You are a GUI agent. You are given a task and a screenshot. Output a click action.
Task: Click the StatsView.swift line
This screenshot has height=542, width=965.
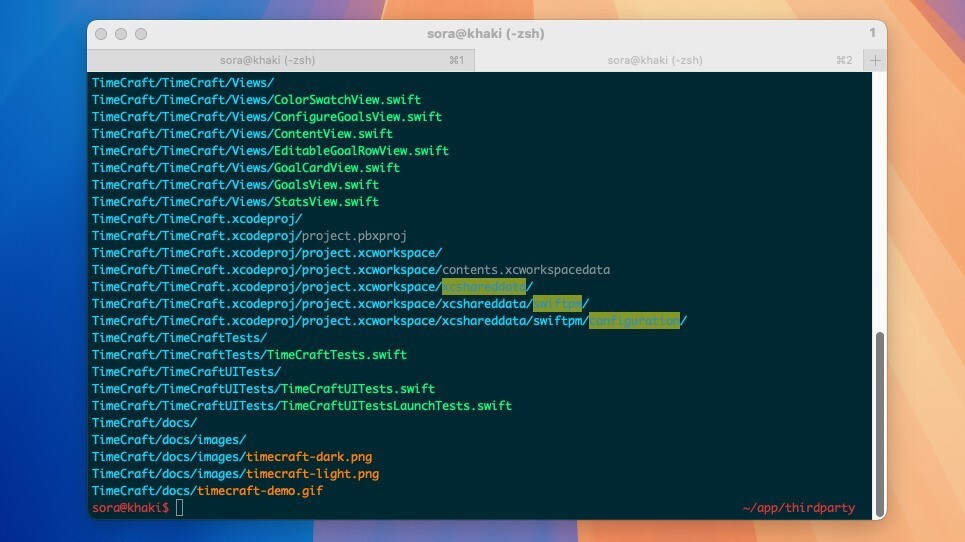pos(235,202)
